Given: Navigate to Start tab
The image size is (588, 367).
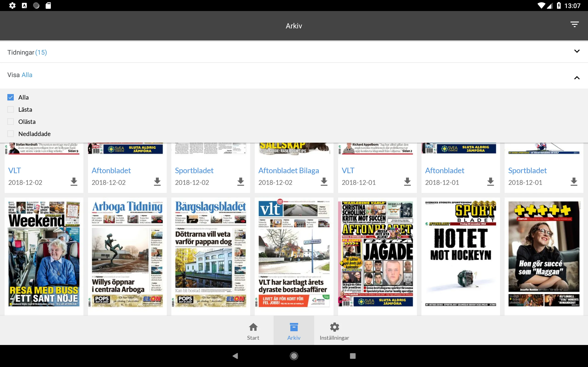Looking at the screenshot, I should (253, 331).
